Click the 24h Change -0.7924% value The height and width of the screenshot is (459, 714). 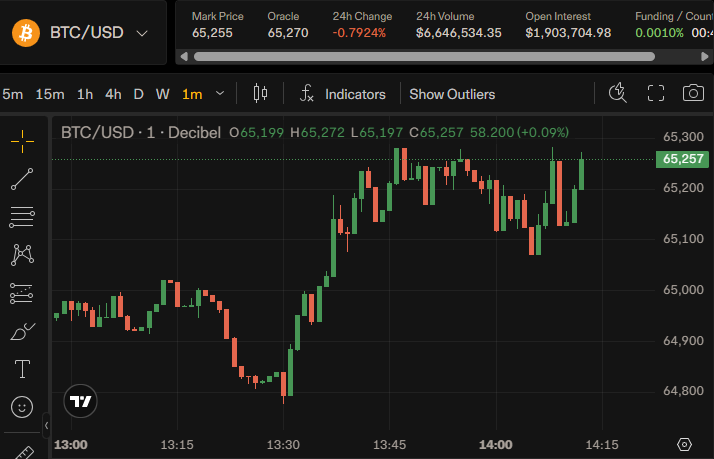[359, 33]
